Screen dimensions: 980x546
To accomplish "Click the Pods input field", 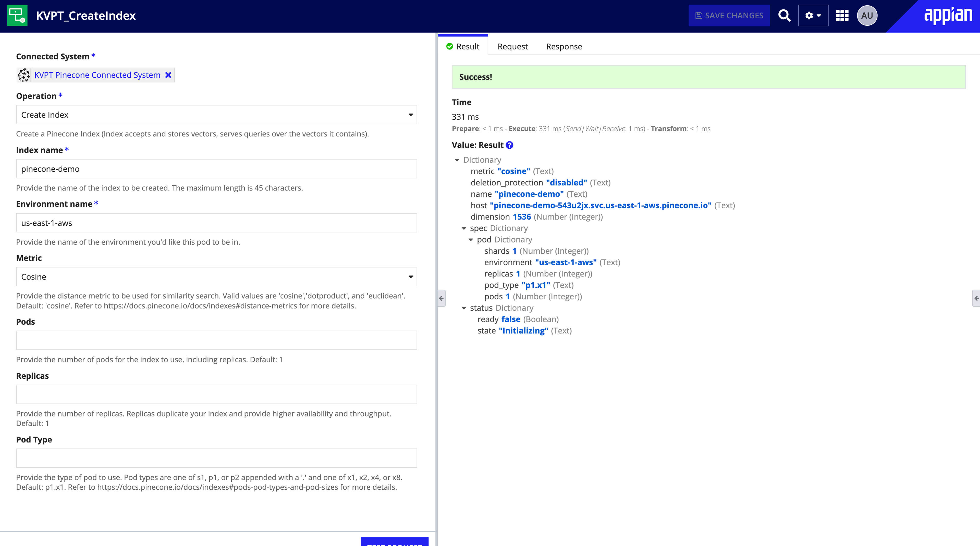I will [216, 340].
